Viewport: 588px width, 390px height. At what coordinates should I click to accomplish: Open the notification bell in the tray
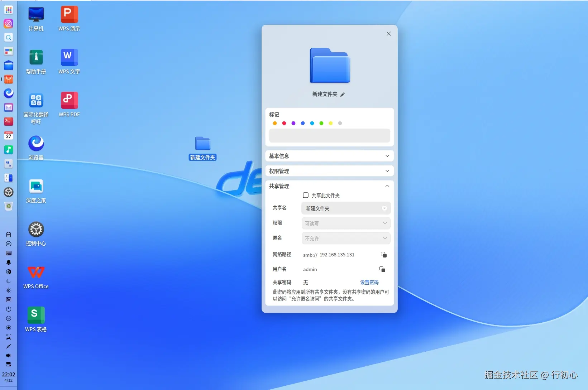click(9, 263)
